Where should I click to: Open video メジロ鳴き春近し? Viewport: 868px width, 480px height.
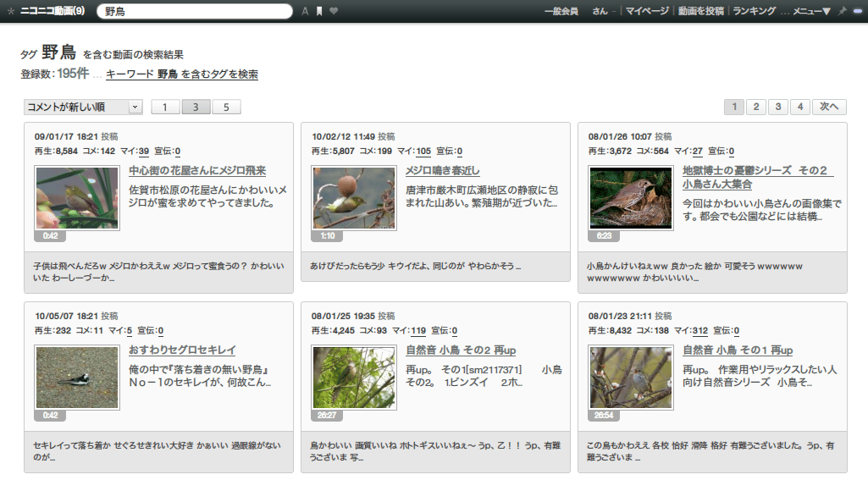442,170
